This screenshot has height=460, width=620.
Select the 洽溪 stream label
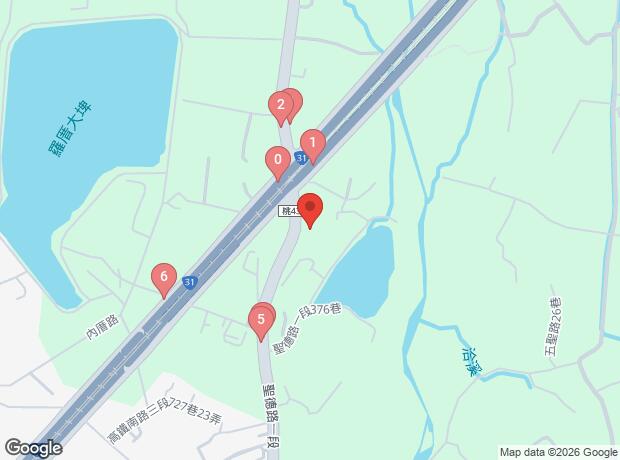473,362
